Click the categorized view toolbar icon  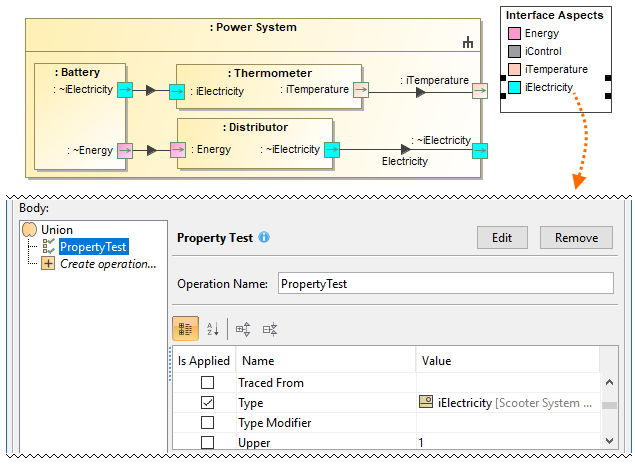[x=186, y=328]
